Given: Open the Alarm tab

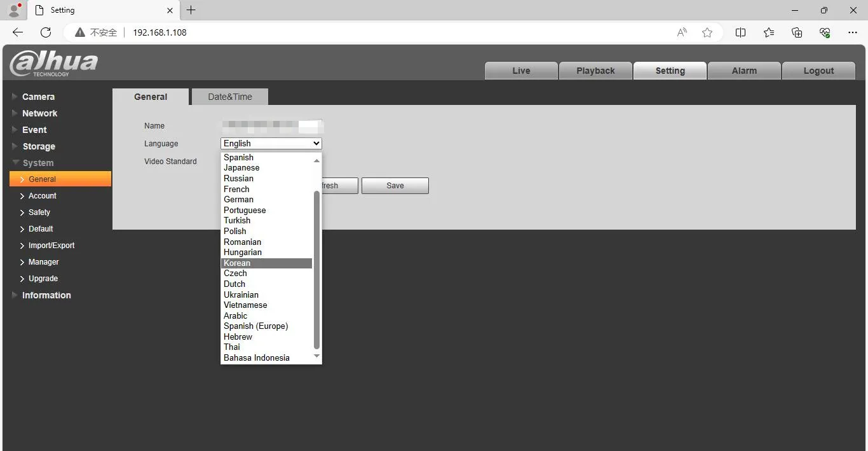Looking at the screenshot, I should pos(744,71).
